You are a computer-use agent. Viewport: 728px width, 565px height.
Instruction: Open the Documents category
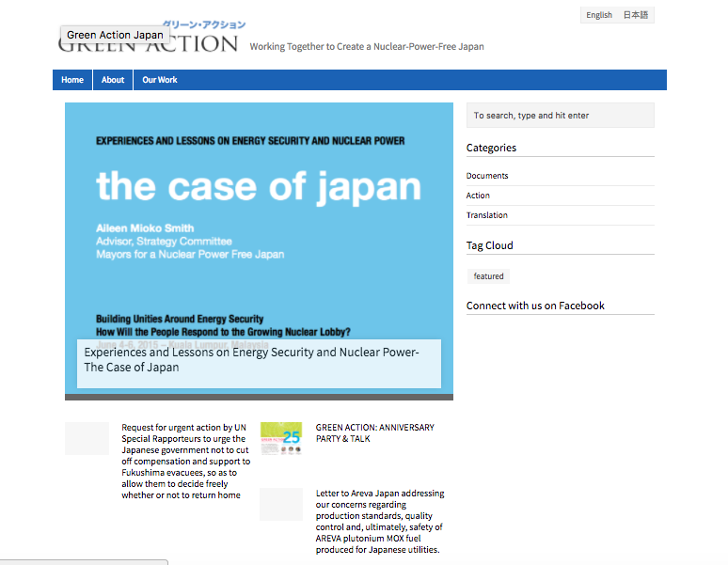[487, 176]
